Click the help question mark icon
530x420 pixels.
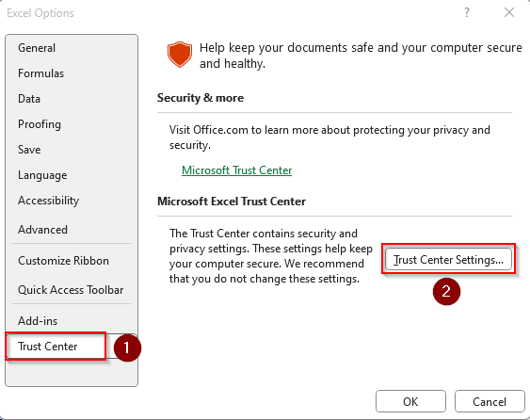467,13
